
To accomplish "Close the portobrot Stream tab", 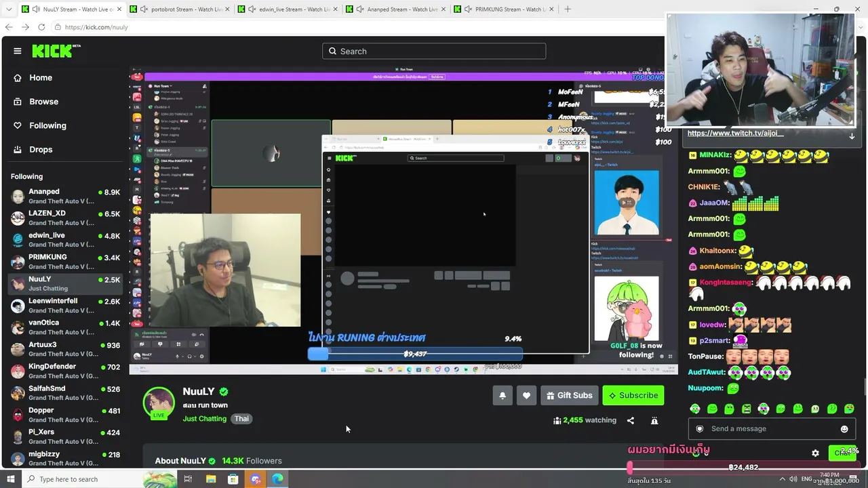I will [228, 9].
